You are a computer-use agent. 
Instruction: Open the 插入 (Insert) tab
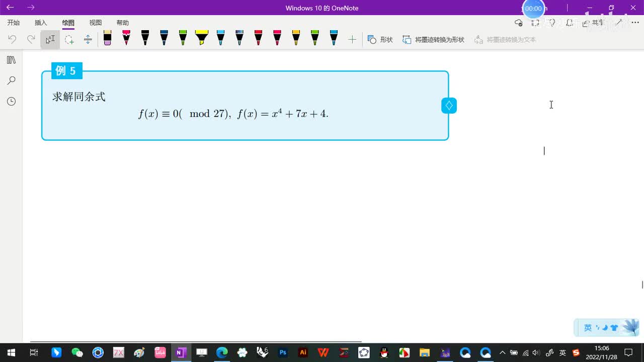click(x=41, y=23)
